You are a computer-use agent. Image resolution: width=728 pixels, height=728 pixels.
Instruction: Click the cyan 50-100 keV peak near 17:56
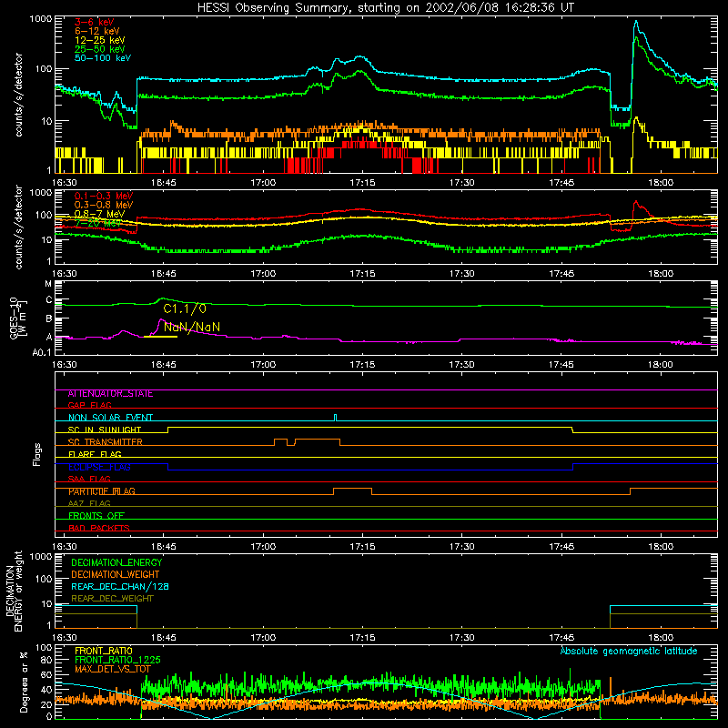[x=636, y=21]
